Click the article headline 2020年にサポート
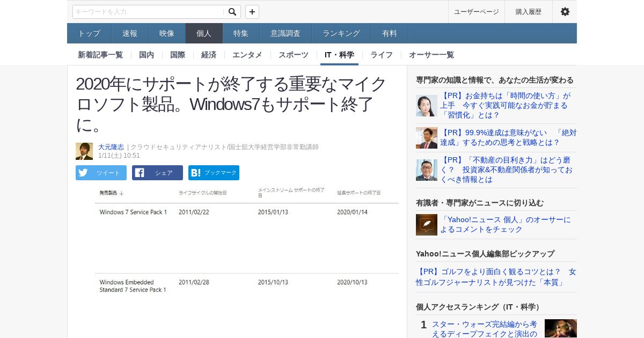 point(231,104)
